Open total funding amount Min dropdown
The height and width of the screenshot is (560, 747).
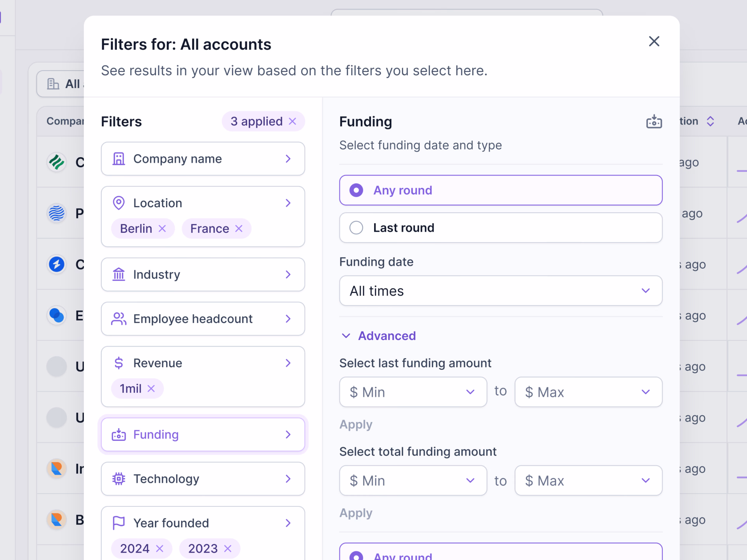[413, 480]
